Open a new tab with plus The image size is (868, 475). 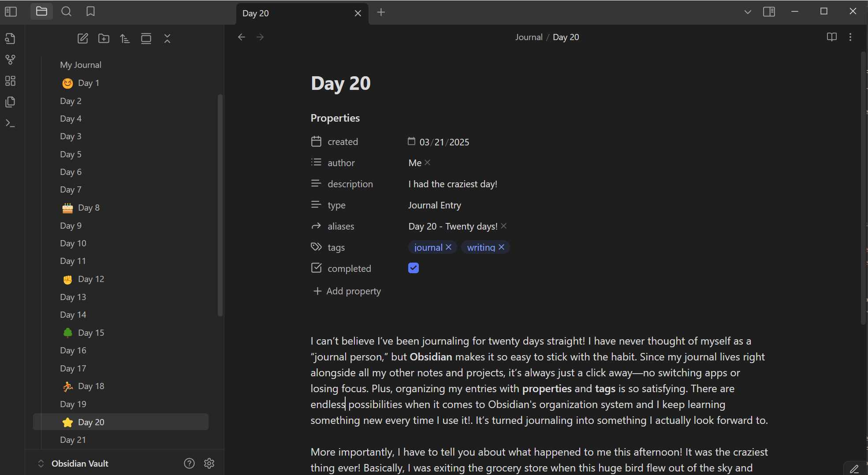[381, 12]
